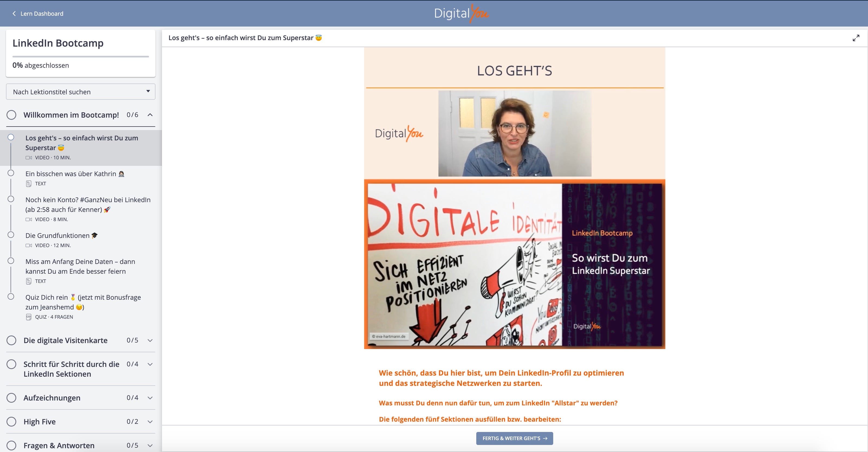The width and height of the screenshot is (868, 452).
Task: Click the DigitalYou logo in header
Action: (461, 14)
